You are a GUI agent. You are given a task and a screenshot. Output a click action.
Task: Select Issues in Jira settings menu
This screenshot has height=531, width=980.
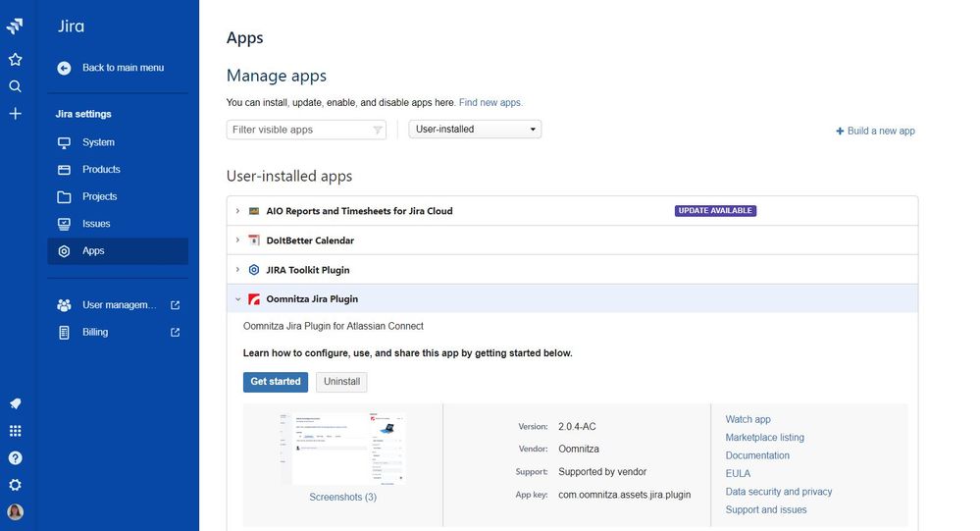tap(118, 223)
